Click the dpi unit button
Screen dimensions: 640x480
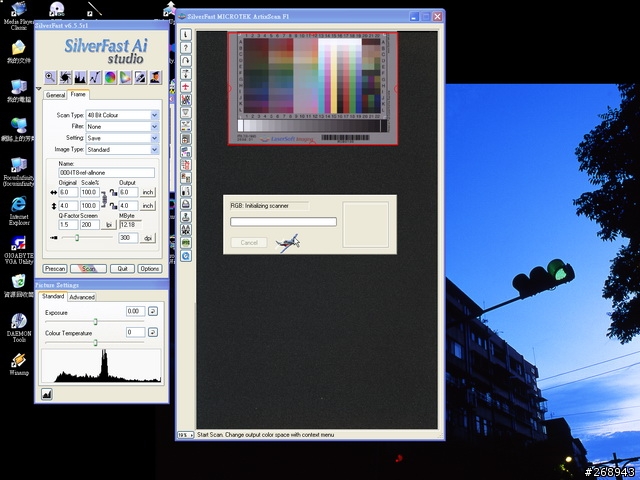coord(148,238)
